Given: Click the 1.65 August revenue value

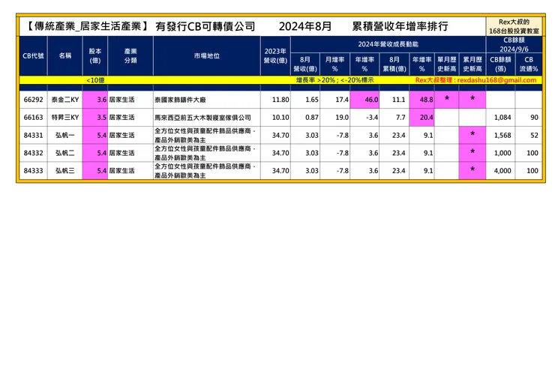Looking at the screenshot, I should [312, 100].
